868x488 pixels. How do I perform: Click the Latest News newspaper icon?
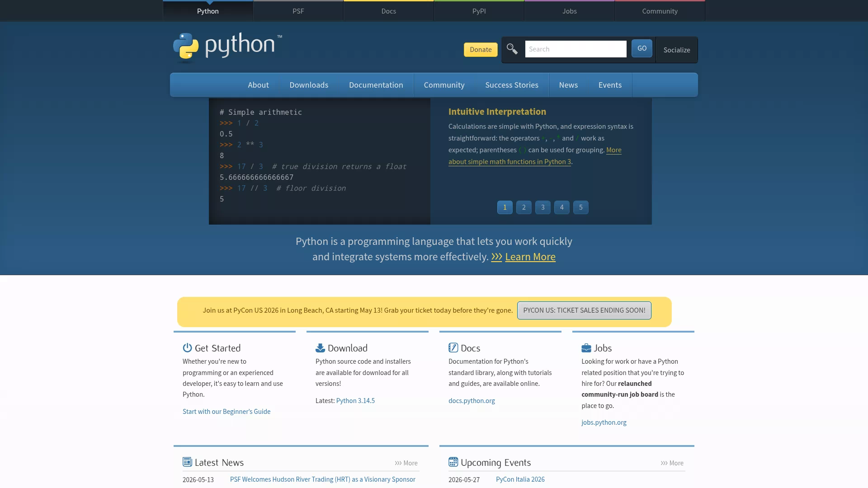tap(187, 462)
